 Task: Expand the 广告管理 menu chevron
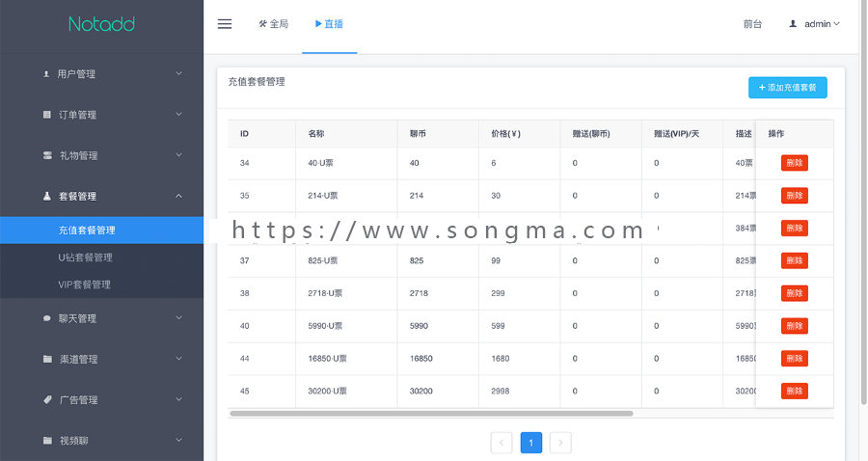coord(178,399)
